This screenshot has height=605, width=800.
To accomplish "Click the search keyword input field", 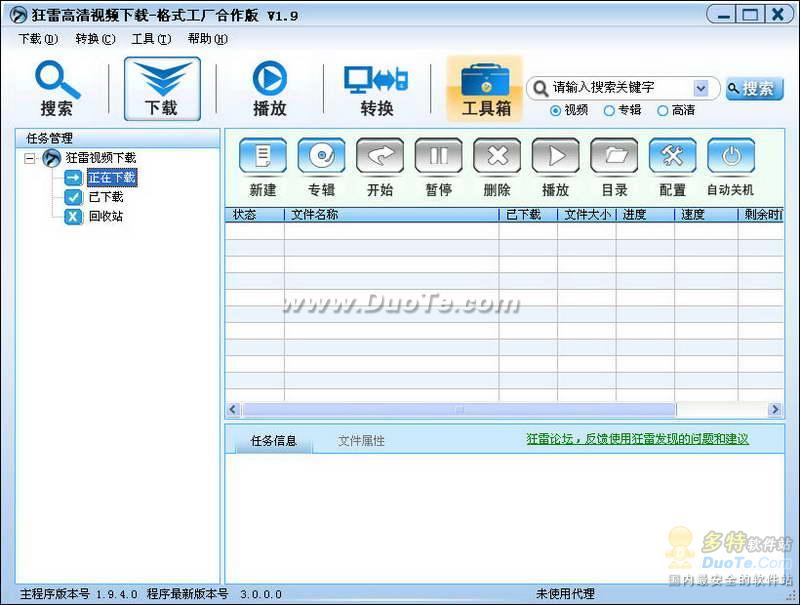I will click(x=622, y=88).
